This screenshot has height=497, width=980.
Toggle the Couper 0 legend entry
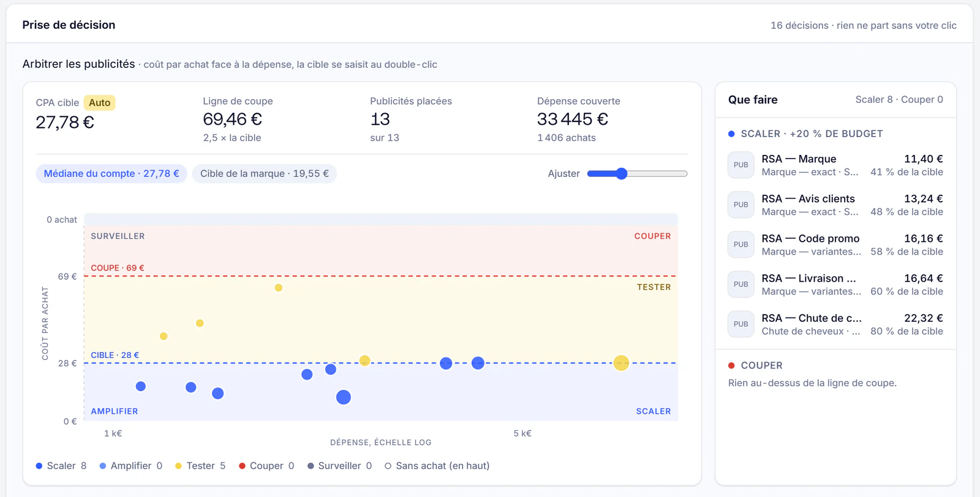[x=266, y=466]
